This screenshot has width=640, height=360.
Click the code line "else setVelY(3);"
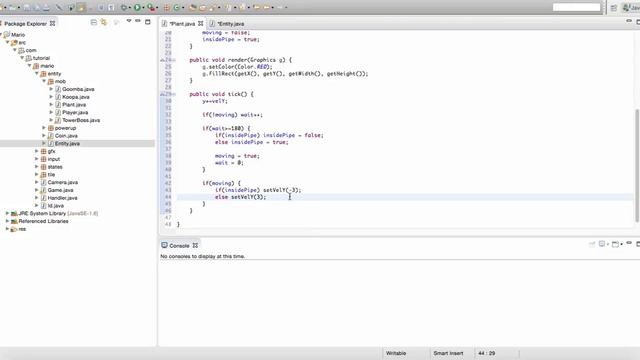[x=240, y=197]
